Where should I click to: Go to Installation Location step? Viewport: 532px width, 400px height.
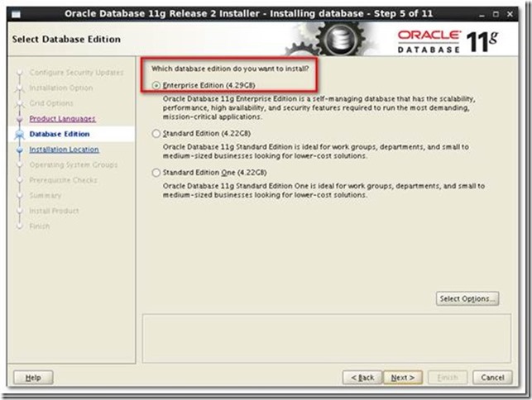(65, 150)
